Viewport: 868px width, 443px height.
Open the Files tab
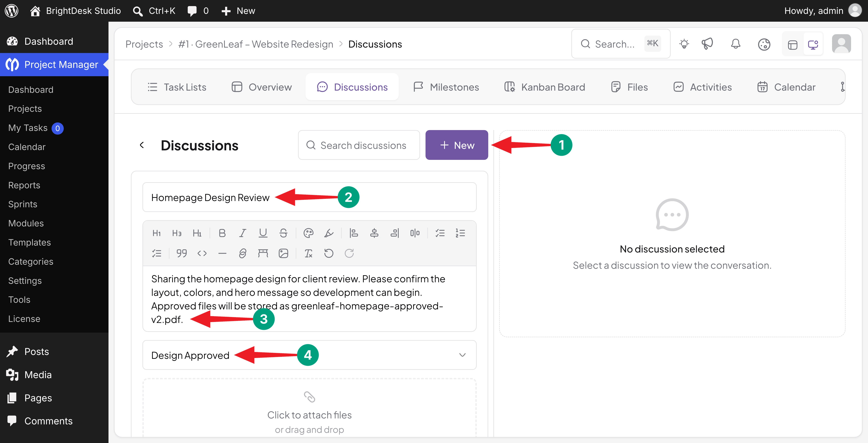coord(629,87)
